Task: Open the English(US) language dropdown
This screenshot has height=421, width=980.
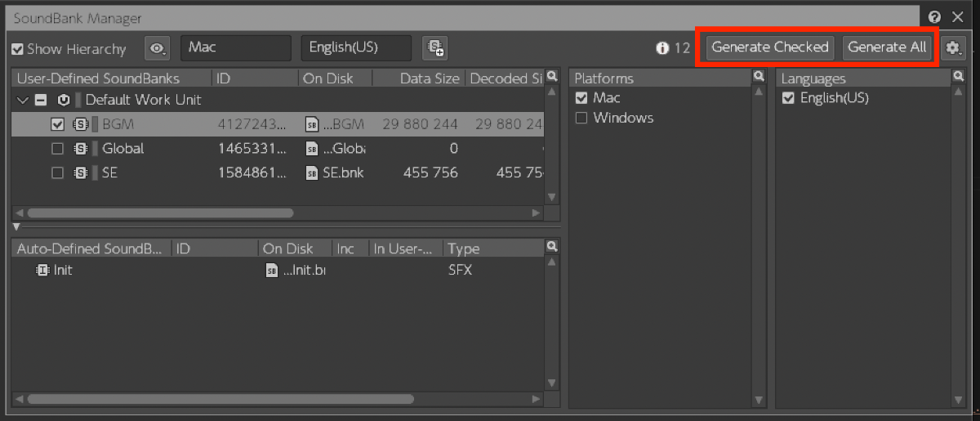Action: coord(356,48)
